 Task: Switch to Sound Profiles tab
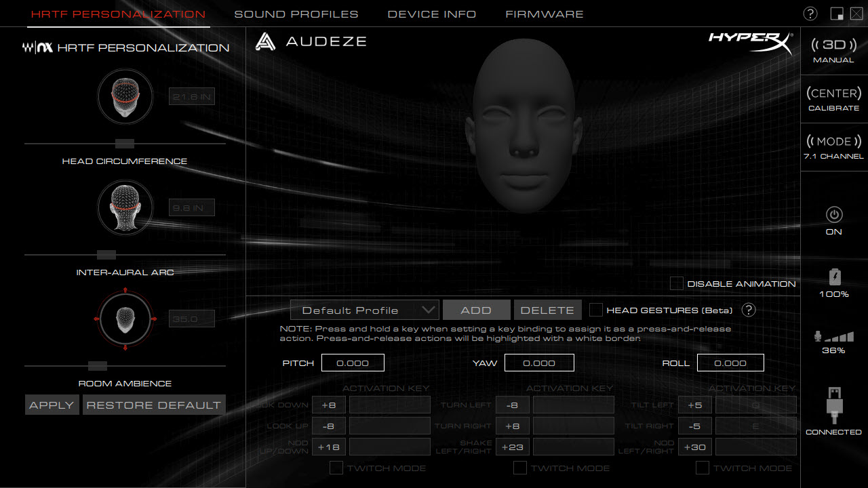coord(296,14)
